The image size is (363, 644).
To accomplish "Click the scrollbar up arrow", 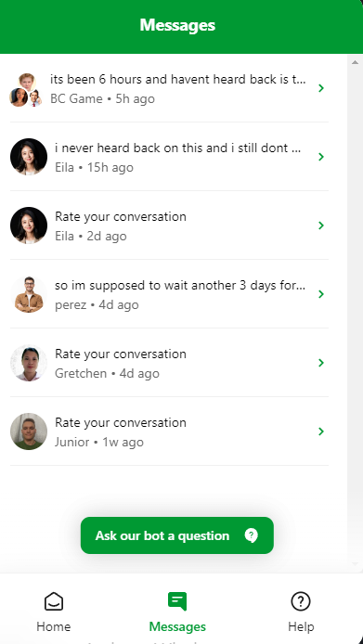I will [355, 62].
